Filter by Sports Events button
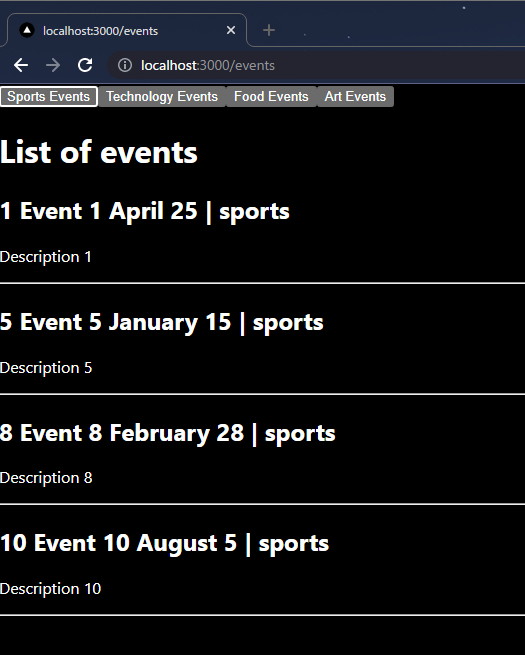Viewport: 525px width, 655px height. [x=49, y=96]
